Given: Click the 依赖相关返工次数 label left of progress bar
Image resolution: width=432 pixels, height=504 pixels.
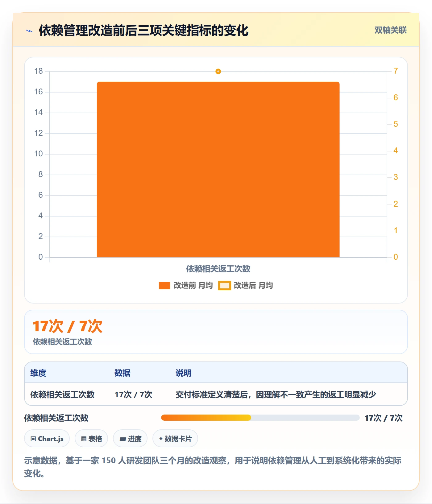Looking at the screenshot, I should pyautogui.click(x=56, y=418).
